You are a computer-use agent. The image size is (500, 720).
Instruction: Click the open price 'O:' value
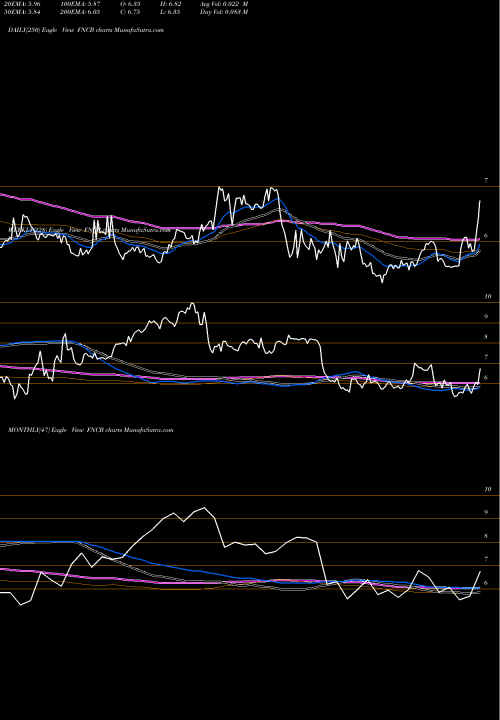tap(130, 4)
